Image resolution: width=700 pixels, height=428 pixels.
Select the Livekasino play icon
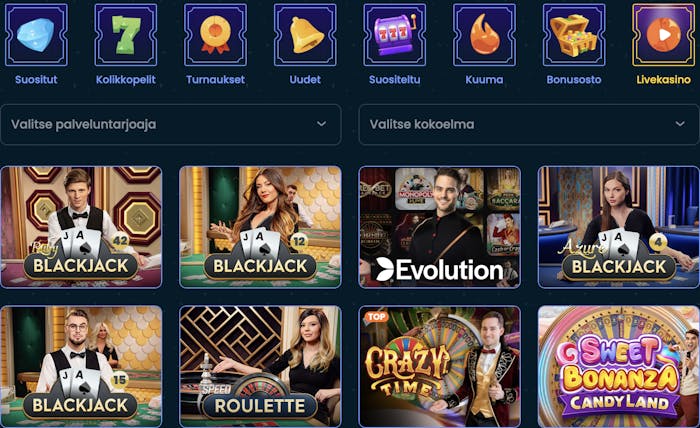pyautogui.click(x=664, y=35)
